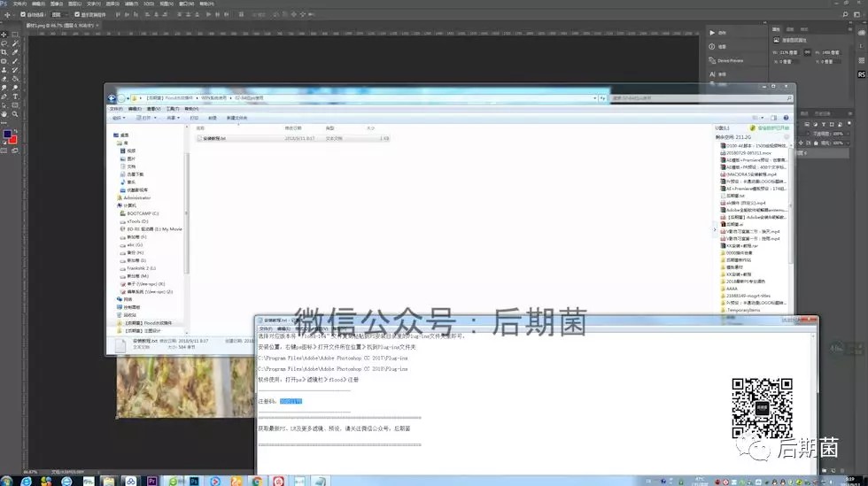Viewport: 868px width, 486px height.
Task: Click the lock-all icon in Layers panel
Action: click(x=816, y=143)
